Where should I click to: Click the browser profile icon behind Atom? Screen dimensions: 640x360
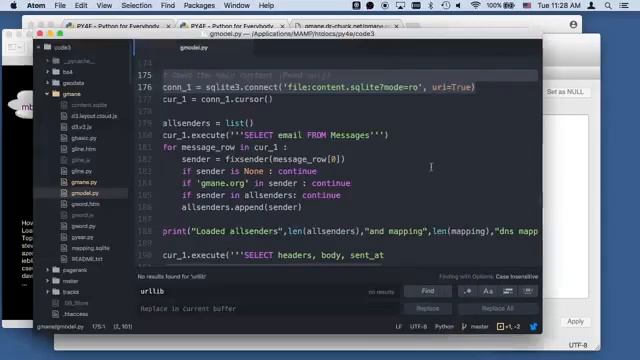click(573, 24)
